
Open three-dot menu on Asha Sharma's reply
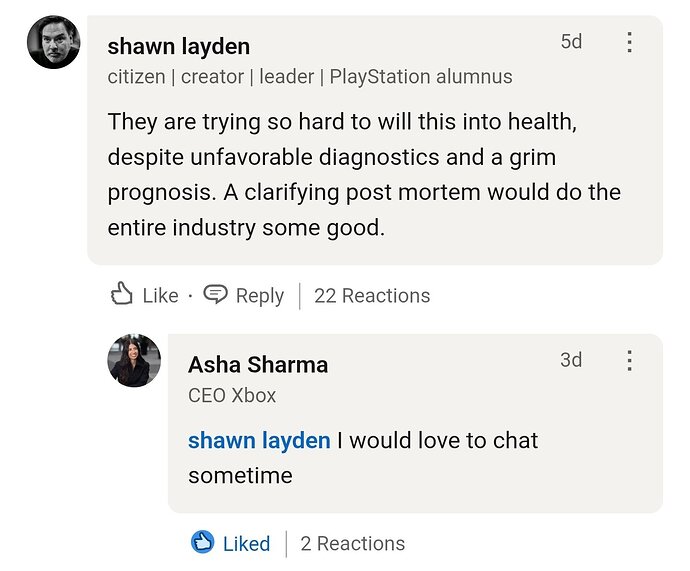pos(630,360)
